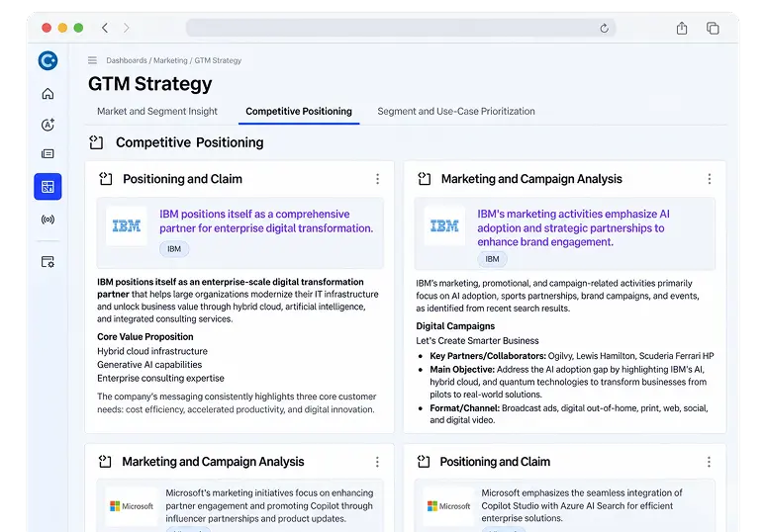The width and height of the screenshot is (766, 532).
Task: Click the browser address bar
Action: click(x=401, y=28)
